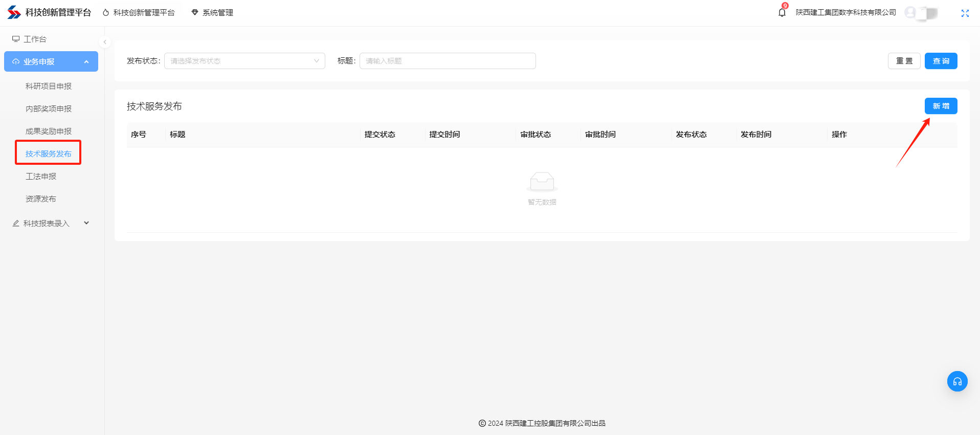Open 科技创新管理平台 top menu item
Viewport: 980px width, 435px height.
click(x=139, y=13)
